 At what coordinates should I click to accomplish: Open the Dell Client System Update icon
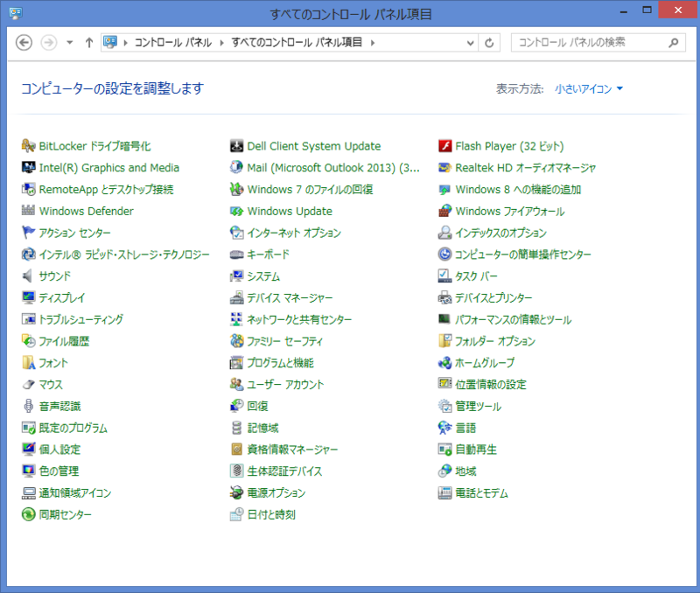[236, 146]
